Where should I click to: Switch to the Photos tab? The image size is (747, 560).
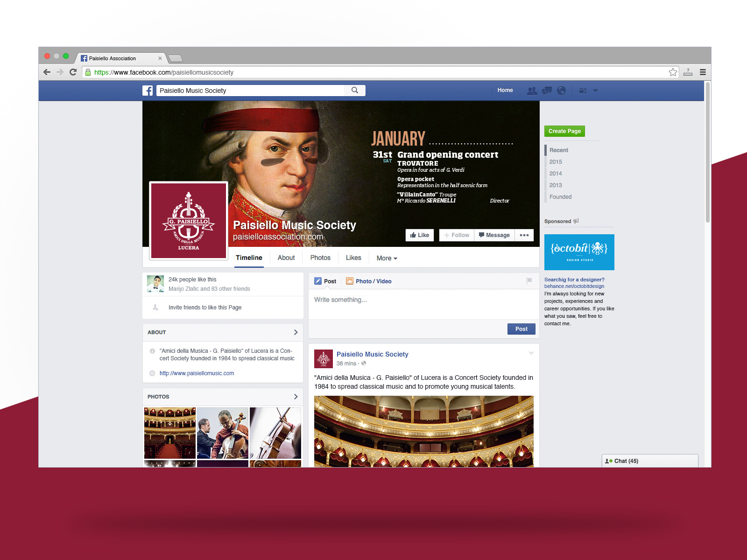click(x=320, y=258)
